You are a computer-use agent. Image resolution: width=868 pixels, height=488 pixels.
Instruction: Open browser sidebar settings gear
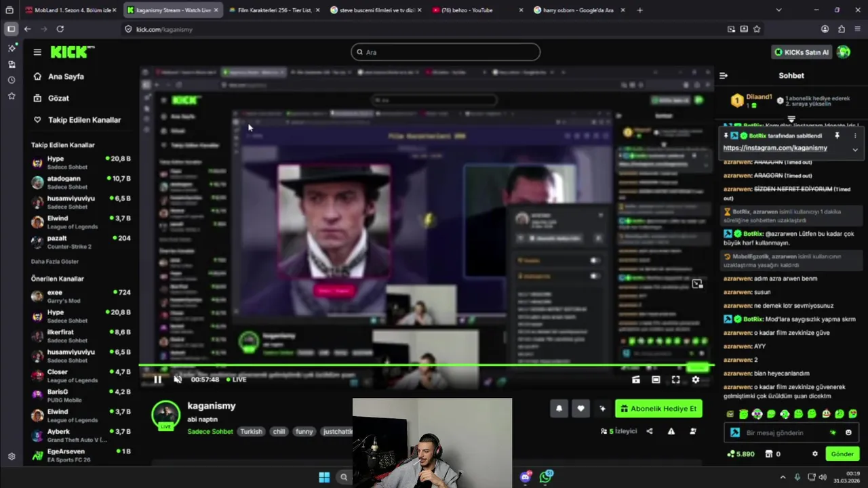coord(12,457)
